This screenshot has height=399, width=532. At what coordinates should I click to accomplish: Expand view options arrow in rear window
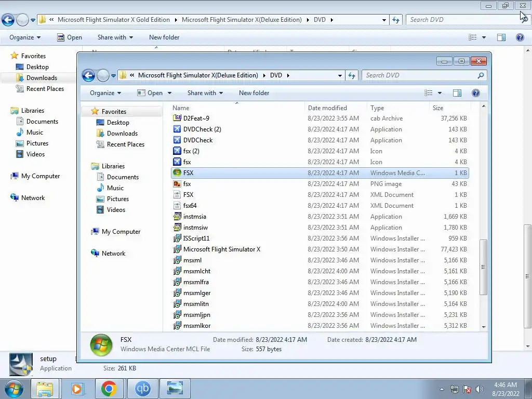coord(484,37)
